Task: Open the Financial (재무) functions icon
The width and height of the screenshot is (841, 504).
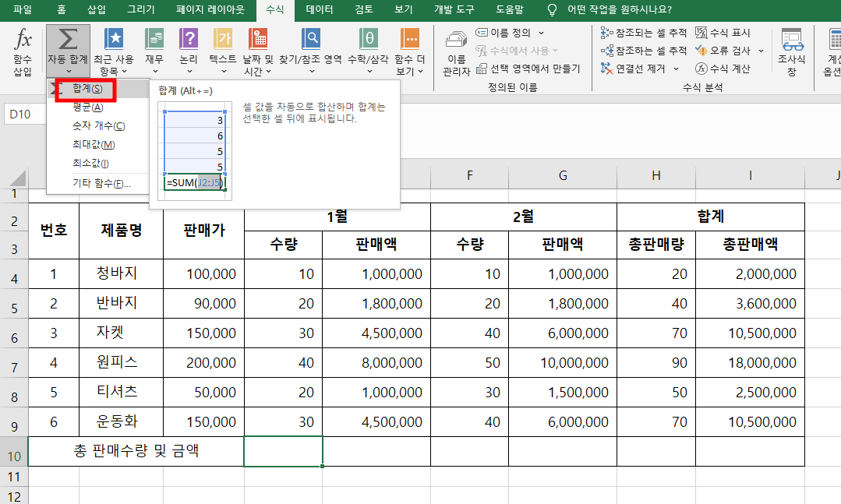Action: pyautogui.click(x=154, y=39)
